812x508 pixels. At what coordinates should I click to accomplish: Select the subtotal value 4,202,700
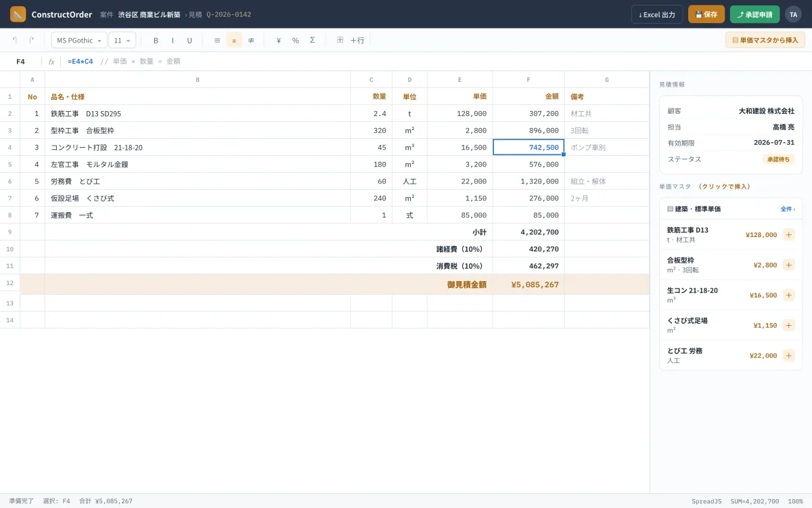point(528,232)
